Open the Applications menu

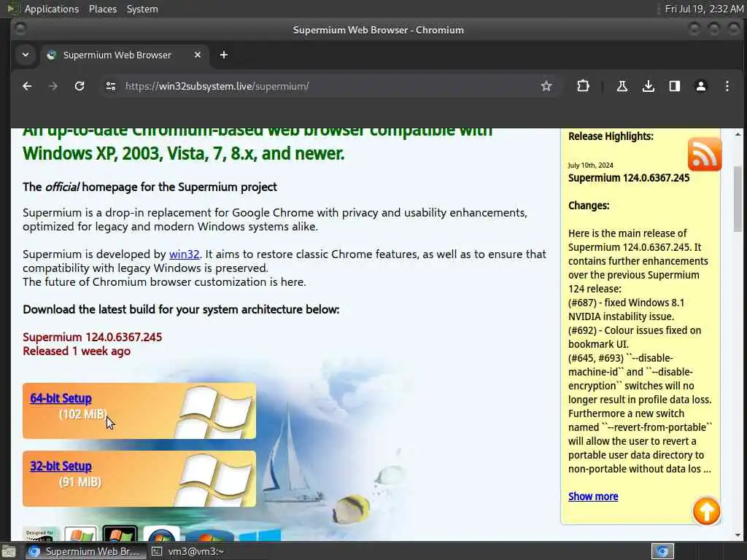coord(52,9)
